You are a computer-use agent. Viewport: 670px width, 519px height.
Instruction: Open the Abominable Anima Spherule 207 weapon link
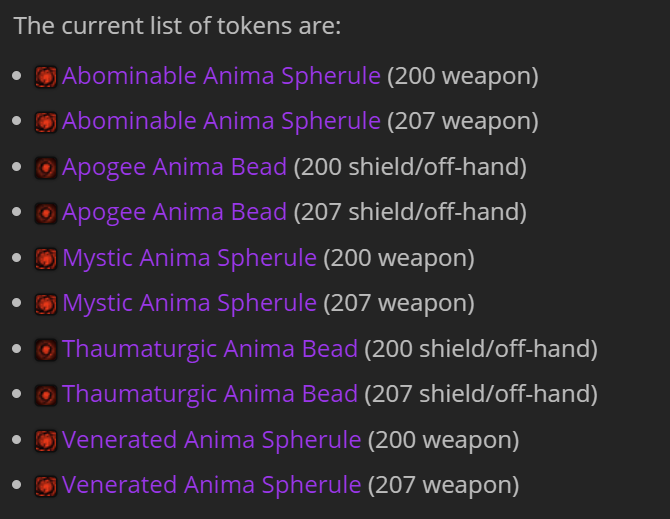(x=221, y=122)
